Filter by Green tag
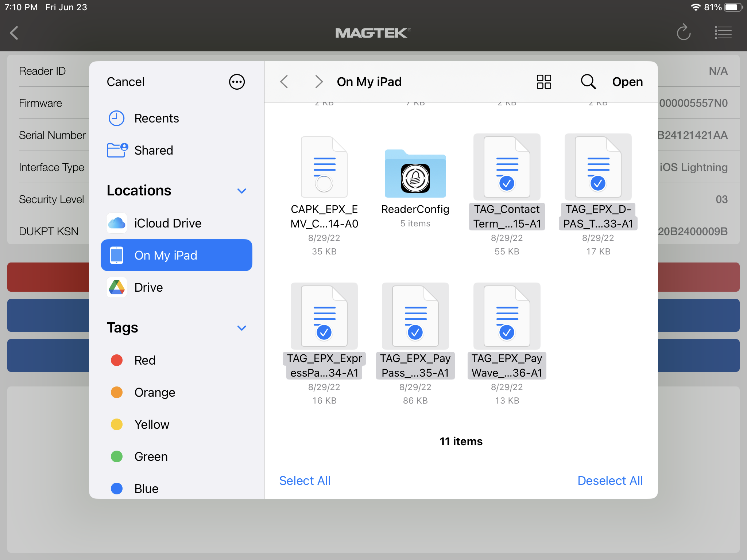The width and height of the screenshot is (747, 560). (x=177, y=456)
